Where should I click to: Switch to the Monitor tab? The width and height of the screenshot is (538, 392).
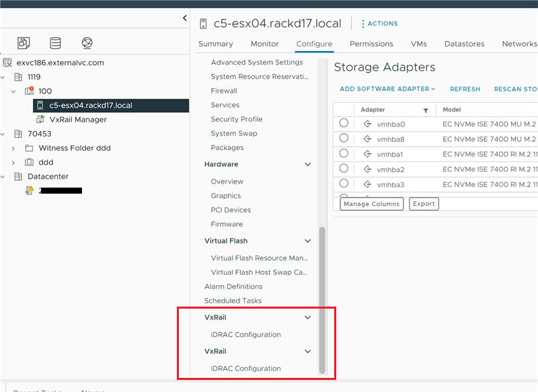click(x=264, y=44)
